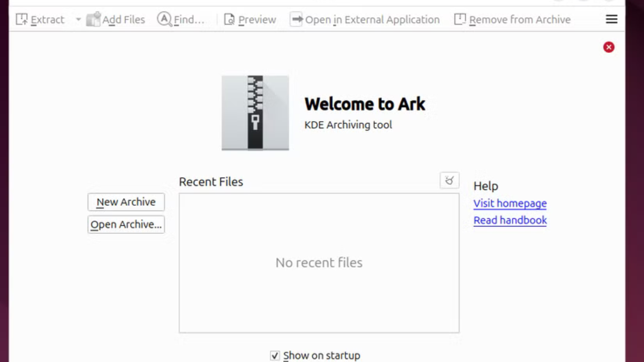Click the New Archive button
Screen dimensions: 644x362
pyautogui.click(x=126, y=202)
